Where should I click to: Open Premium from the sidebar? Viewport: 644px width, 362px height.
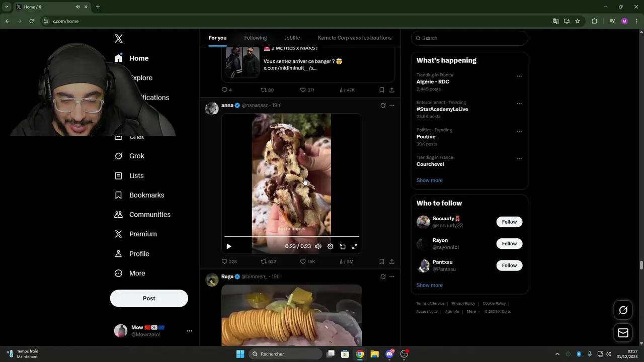pyautogui.click(x=136, y=234)
